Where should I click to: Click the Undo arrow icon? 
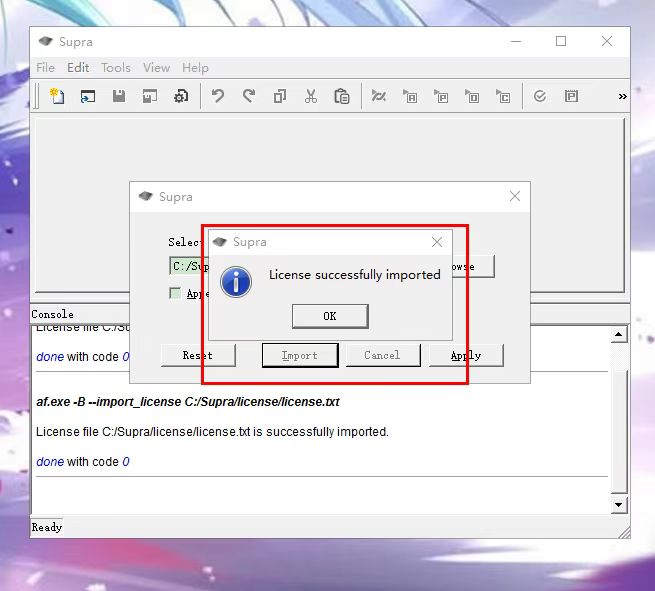pyautogui.click(x=218, y=96)
